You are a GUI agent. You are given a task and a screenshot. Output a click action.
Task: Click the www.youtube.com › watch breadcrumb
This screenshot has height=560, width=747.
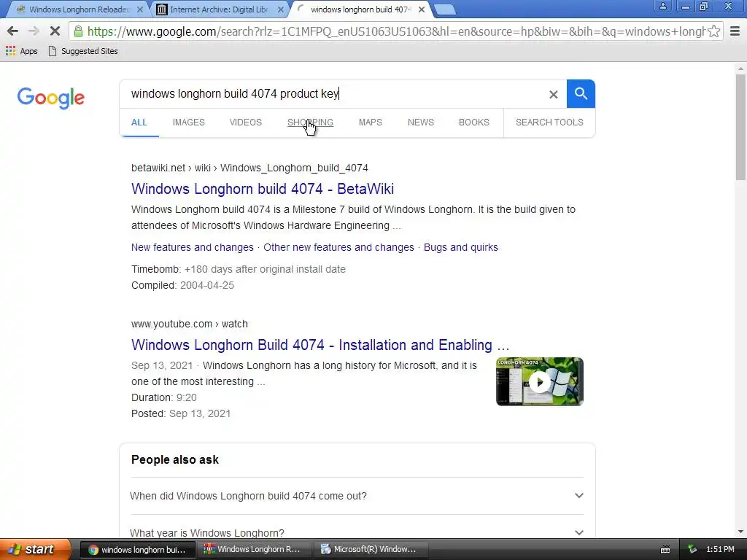click(x=190, y=324)
